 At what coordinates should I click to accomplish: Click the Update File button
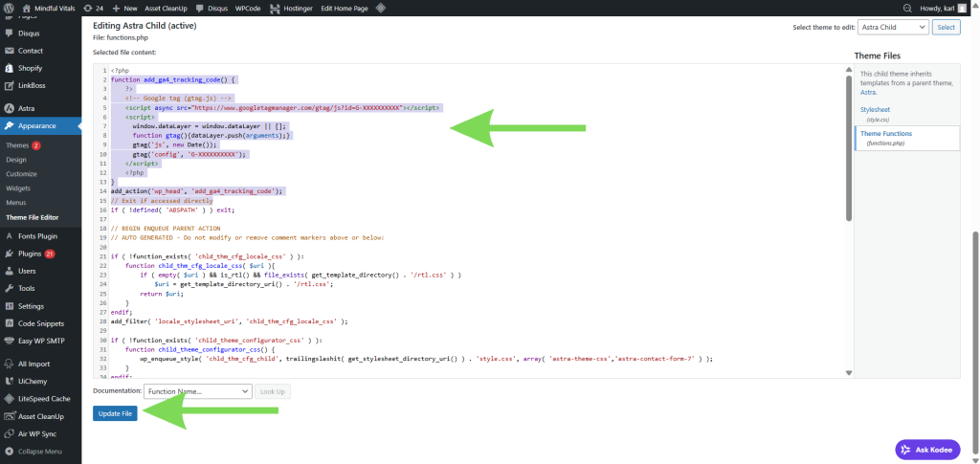pyautogui.click(x=115, y=413)
